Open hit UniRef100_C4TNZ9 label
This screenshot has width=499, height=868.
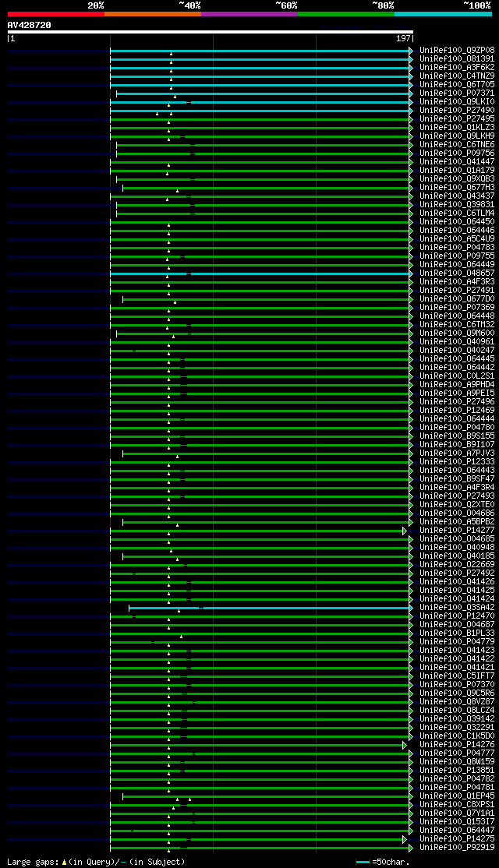pos(457,76)
